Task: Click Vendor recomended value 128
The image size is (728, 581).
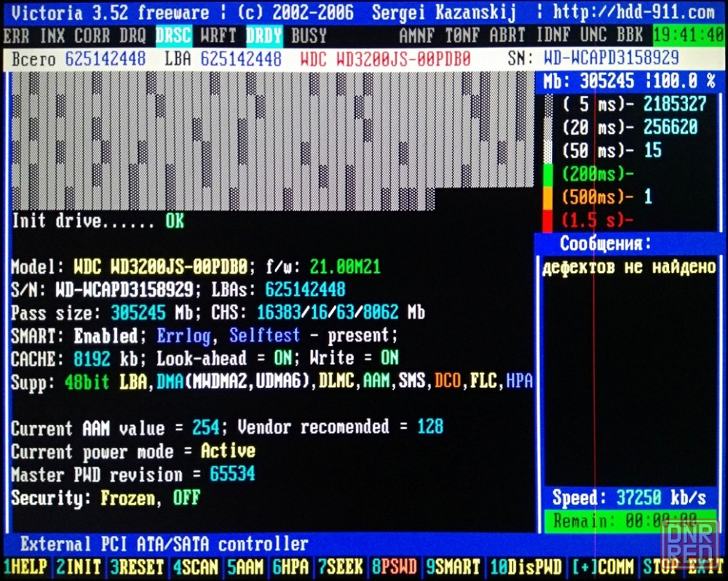Action: 430,427
